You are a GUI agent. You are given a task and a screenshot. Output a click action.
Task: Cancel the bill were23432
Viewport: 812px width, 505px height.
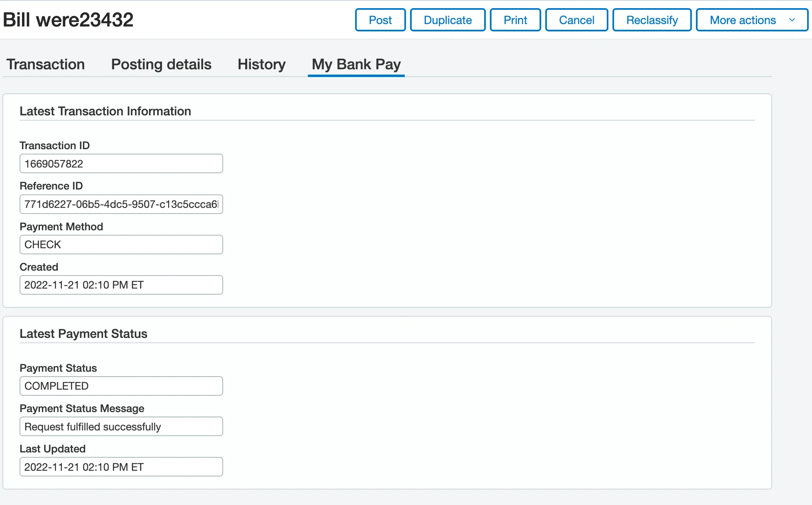[577, 20]
